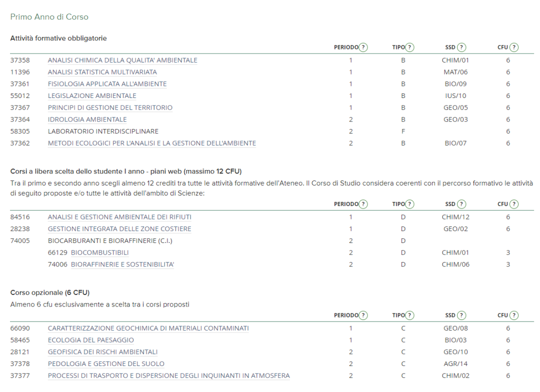Click SSD value IUS/10
Screen dimensions: 540x392
pos(455,96)
